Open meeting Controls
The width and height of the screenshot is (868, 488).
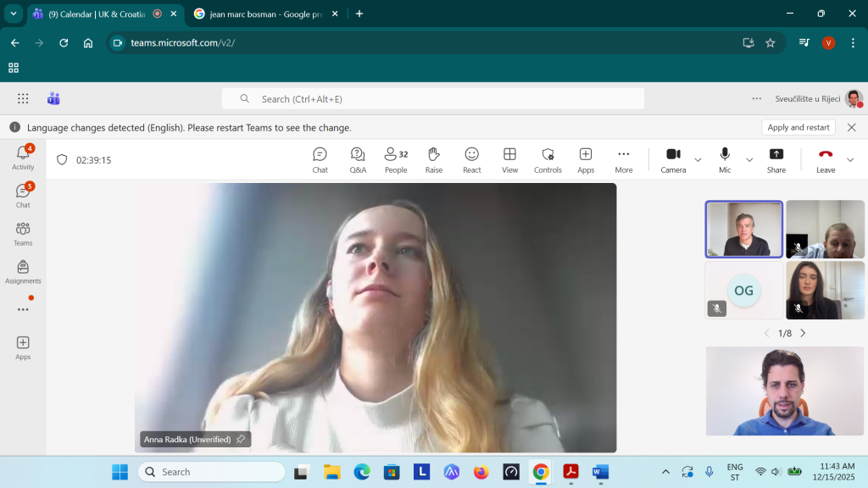pyautogui.click(x=548, y=158)
